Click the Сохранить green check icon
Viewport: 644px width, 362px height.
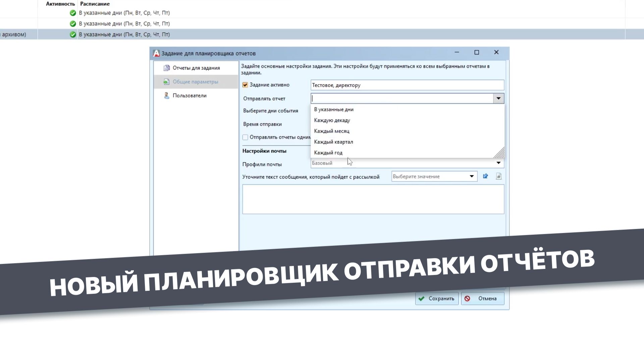(x=422, y=298)
